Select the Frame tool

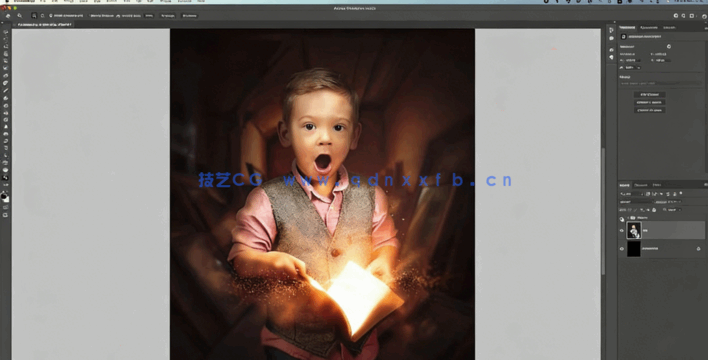(x=5, y=68)
